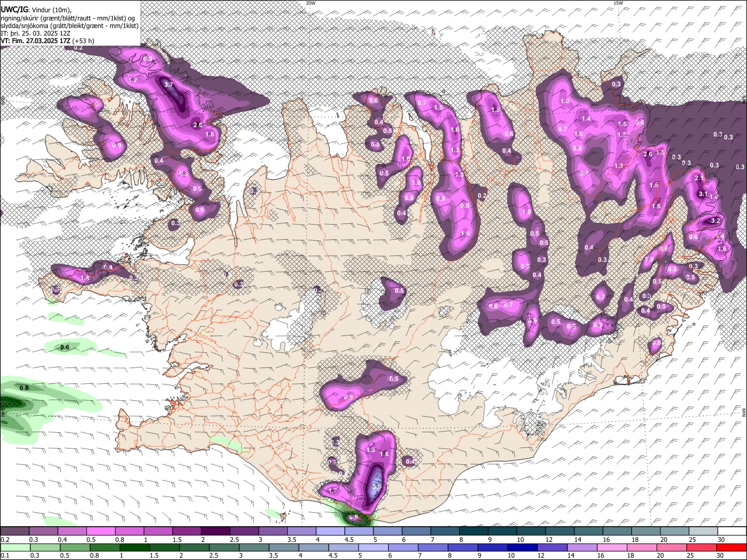Click the green '0.8' rain value offshore
The height and width of the screenshot is (560, 747).
tap(24, 388)
